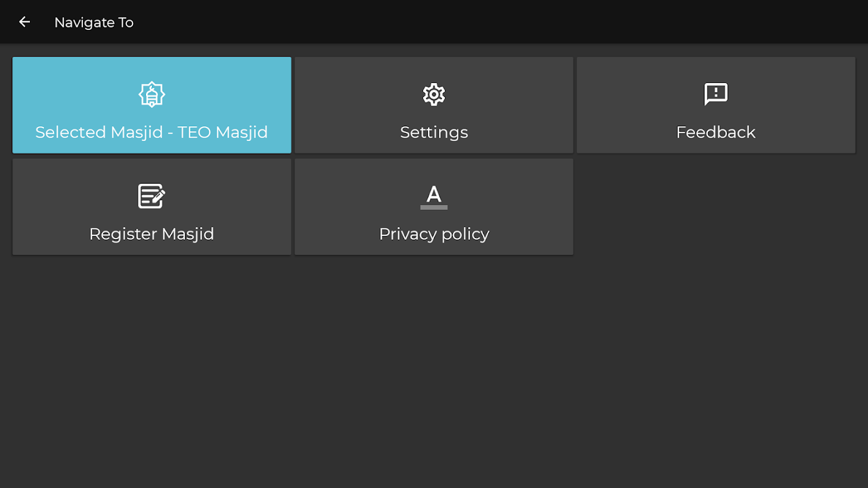
Task: Click the 'Navigate To' header title
Action: point(94,23)
